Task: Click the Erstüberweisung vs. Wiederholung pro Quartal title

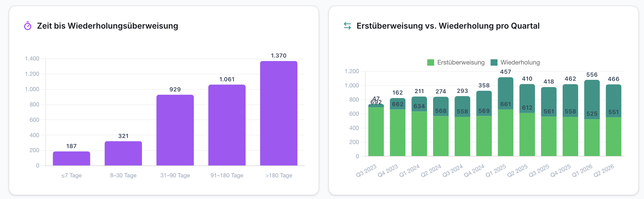Action: click(448, 26)
